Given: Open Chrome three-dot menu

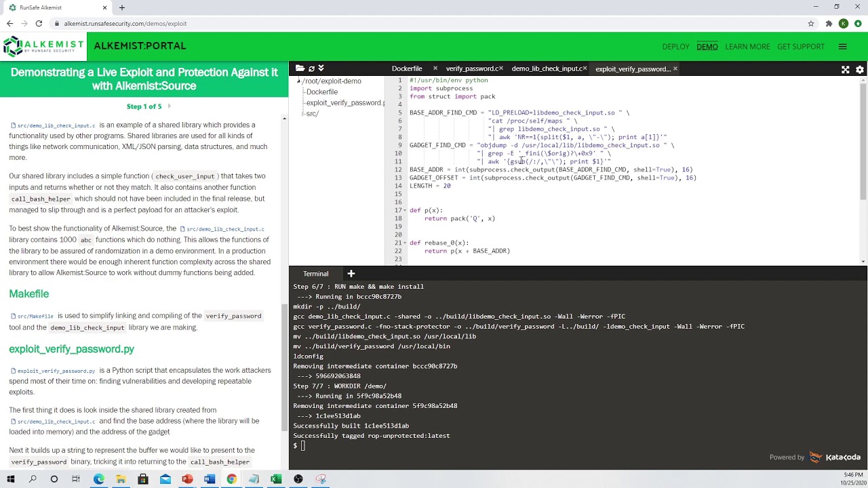Looking at the screenshot, I should (x=858, y=24).
